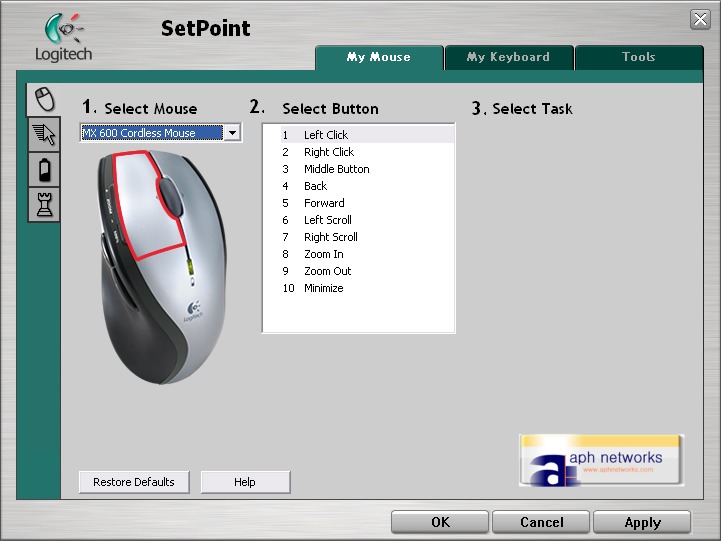
Task: Click the aph networks logo banner
Action: point(601,460)
